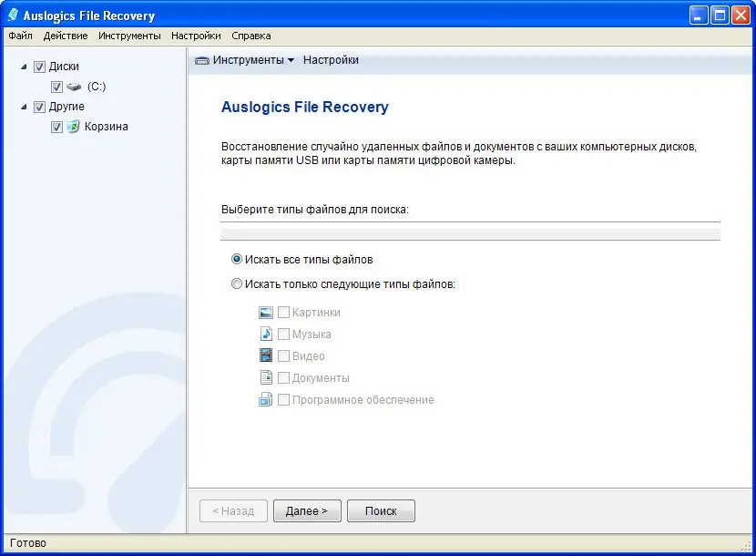Open the Настройки menu in menu bar

(196, 36)
